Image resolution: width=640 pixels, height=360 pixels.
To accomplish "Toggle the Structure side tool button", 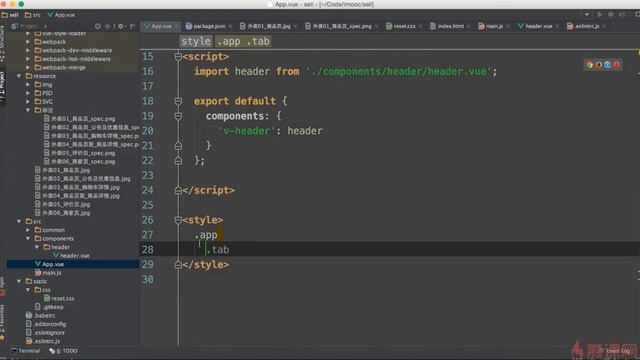I will 2,43.
